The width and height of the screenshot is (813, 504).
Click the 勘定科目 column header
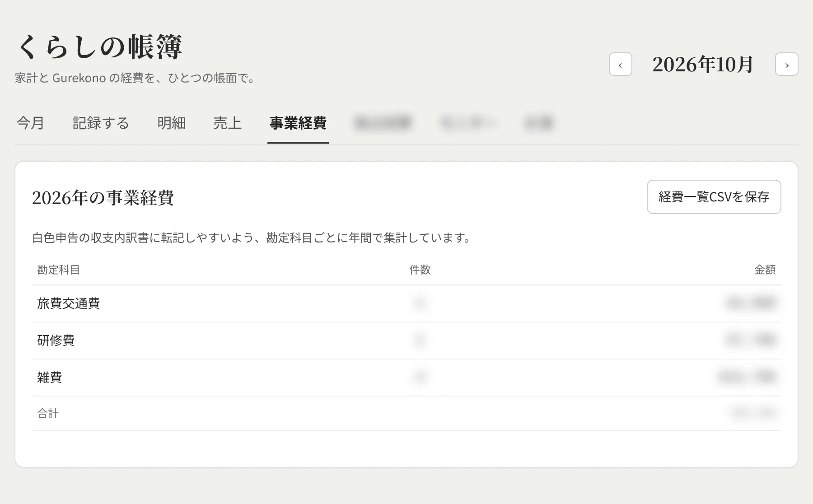(59, 270)
